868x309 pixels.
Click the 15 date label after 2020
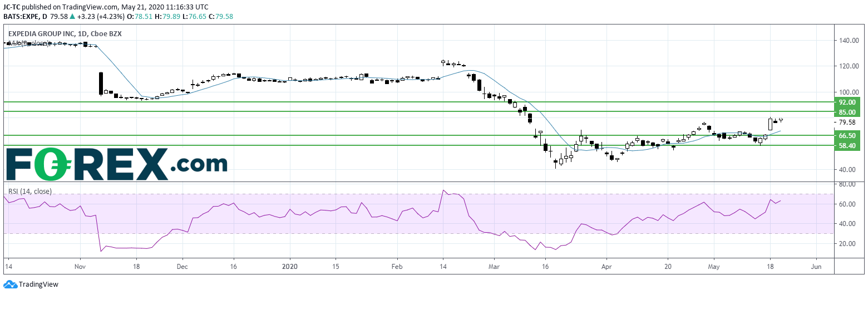(x=336, y=267)
